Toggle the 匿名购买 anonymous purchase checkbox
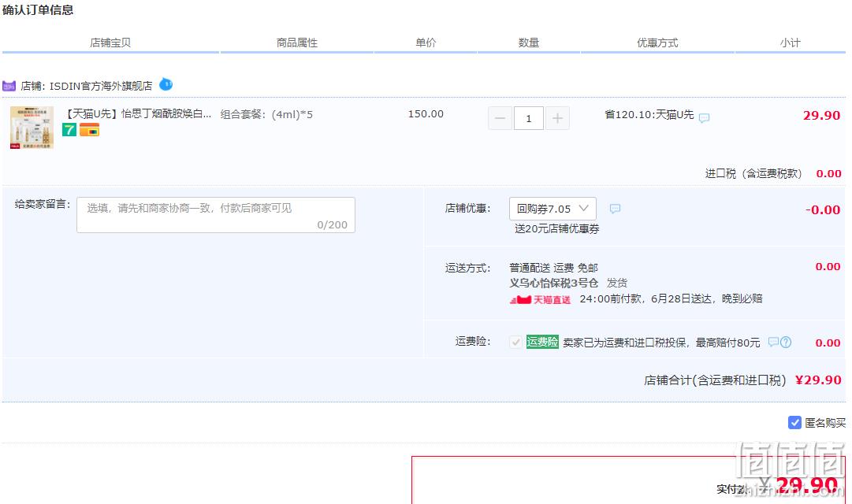 794,423
